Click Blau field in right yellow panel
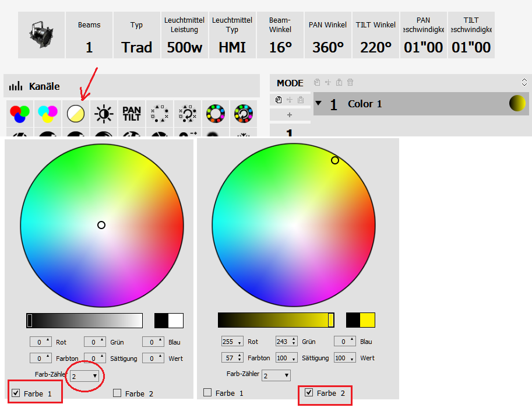Image resolution: width=532 pixels, height=411 pixels. pos(345,342)
